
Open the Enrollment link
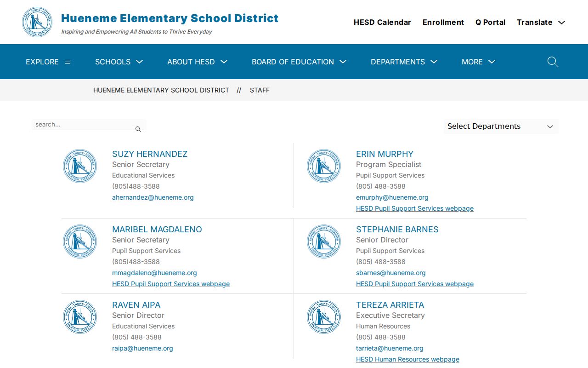pos(443,22)
